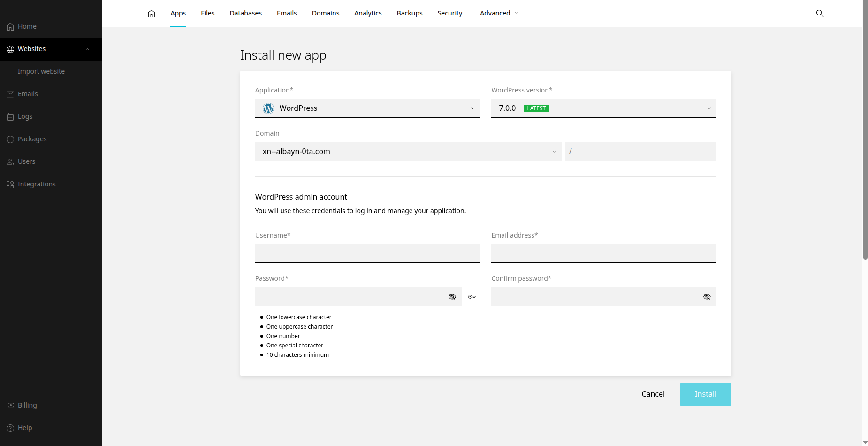Screen dimensions: 868x446
Task: Click the Websites globe icon
Action: (10, 49)
